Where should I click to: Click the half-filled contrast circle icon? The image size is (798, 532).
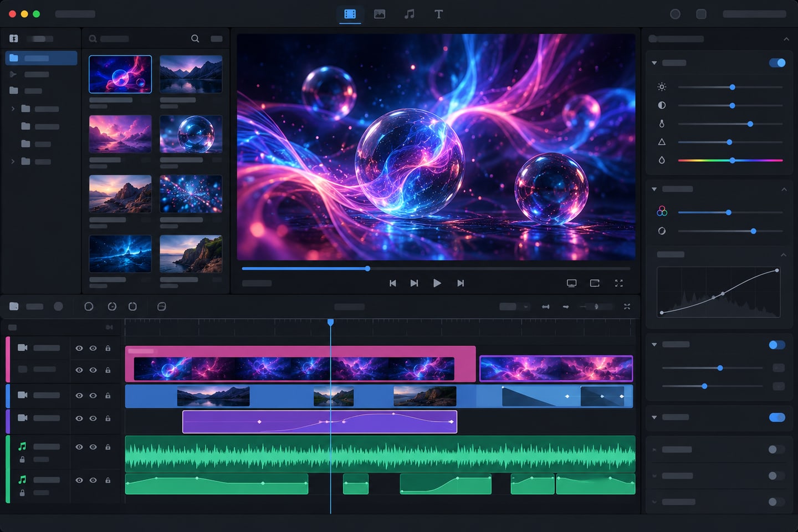(662, 105)
